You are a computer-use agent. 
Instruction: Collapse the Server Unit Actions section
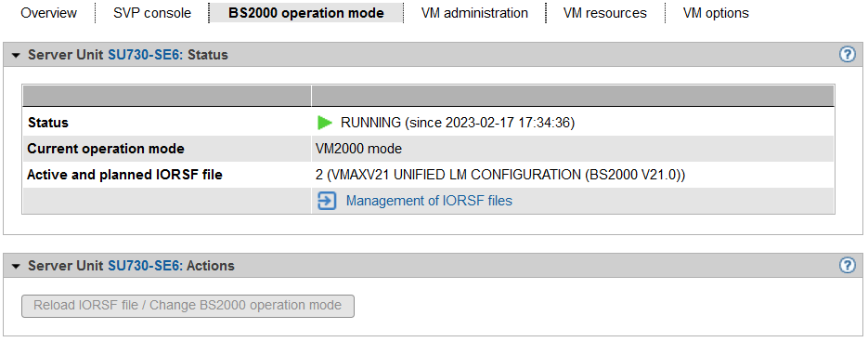pos(16,266)
